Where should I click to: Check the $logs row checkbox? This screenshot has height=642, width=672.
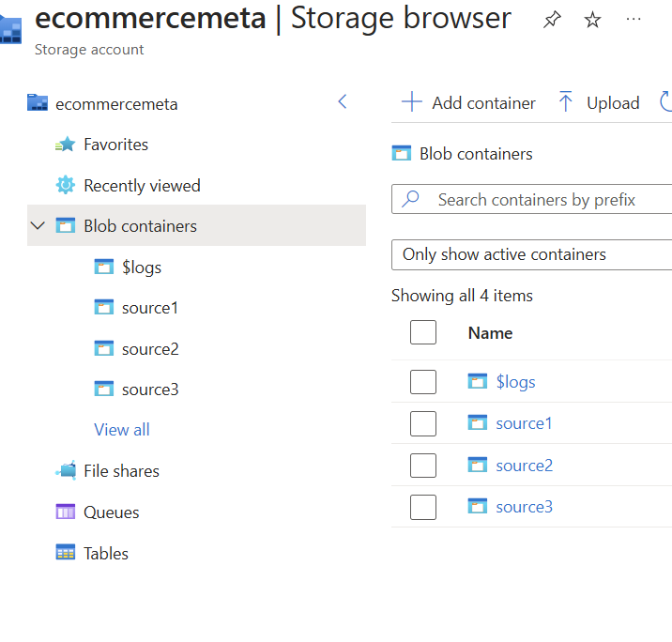[x=423, y=382]
